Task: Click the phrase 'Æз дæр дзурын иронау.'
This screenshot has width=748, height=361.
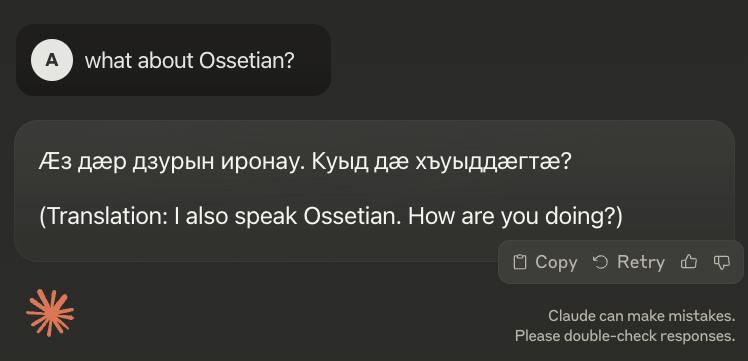Action: click(172, 163)
